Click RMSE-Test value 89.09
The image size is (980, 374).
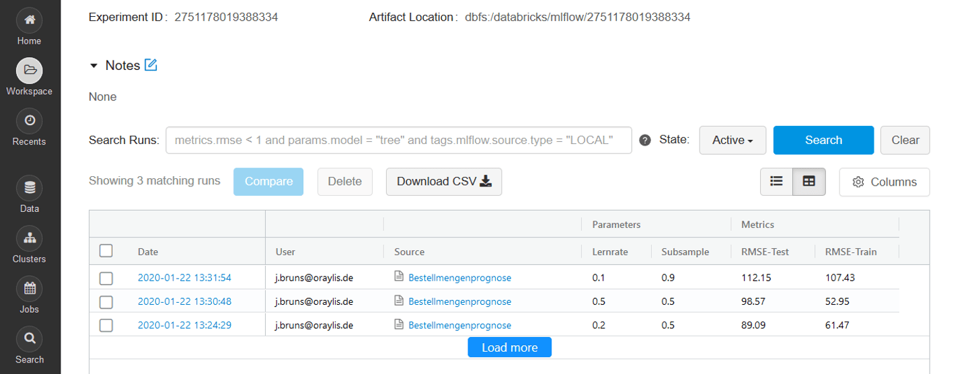pyautogui.click(x=753, y=325)
